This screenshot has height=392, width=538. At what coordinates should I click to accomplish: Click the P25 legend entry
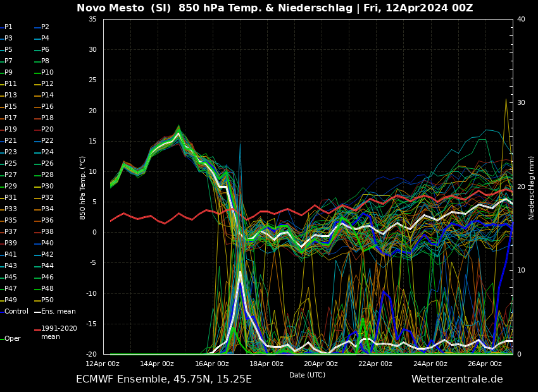pyautogui.click(x=11, y=164)
